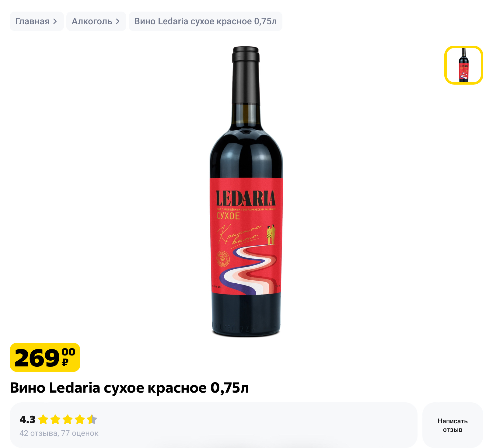Screen dimensions: 493x448
Task: Open the large Ledaria bottle product image
Action: (246, 191)
